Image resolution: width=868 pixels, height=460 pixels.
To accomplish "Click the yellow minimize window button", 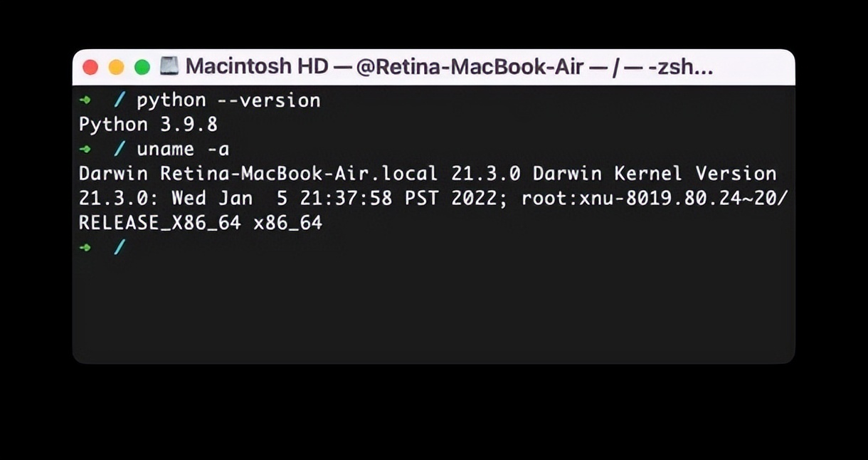I will click(x=116, y=68).
